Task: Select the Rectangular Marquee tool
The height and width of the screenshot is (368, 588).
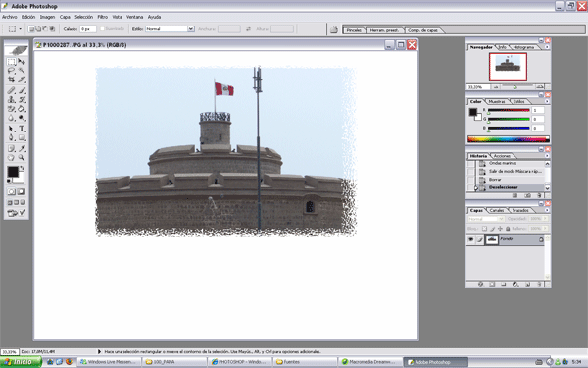Action: click(x=11, y=61)
